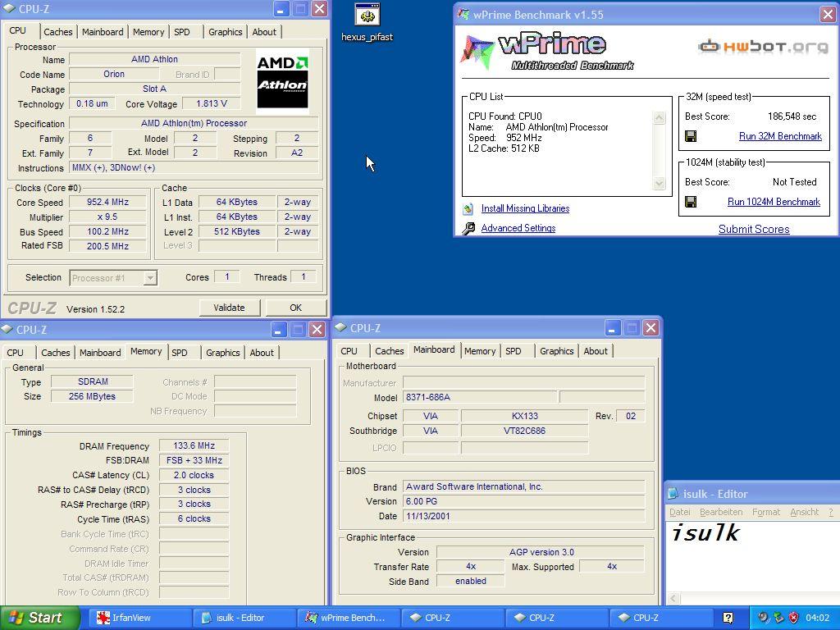
Task: Open Install Missing Libraries link
Action: click(525, 208)
